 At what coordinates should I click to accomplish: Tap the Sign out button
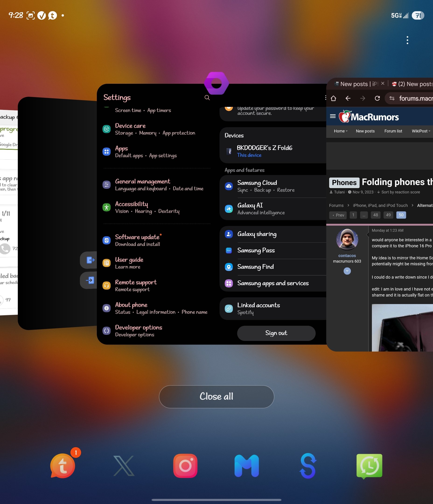click(276, 333)
